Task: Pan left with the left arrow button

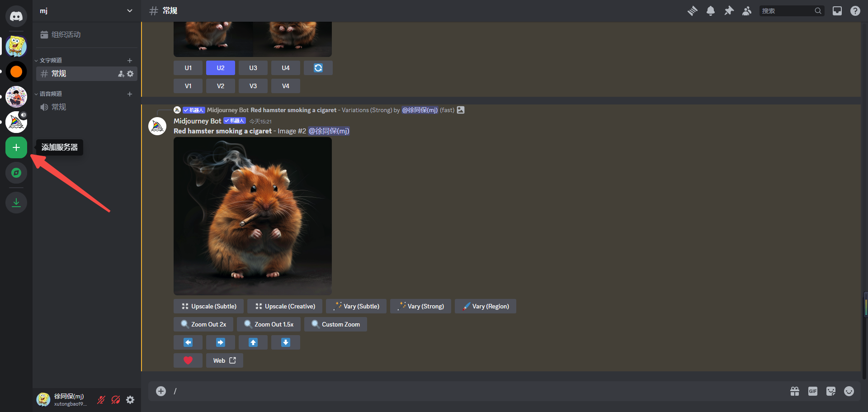Action: pos(188,342)
